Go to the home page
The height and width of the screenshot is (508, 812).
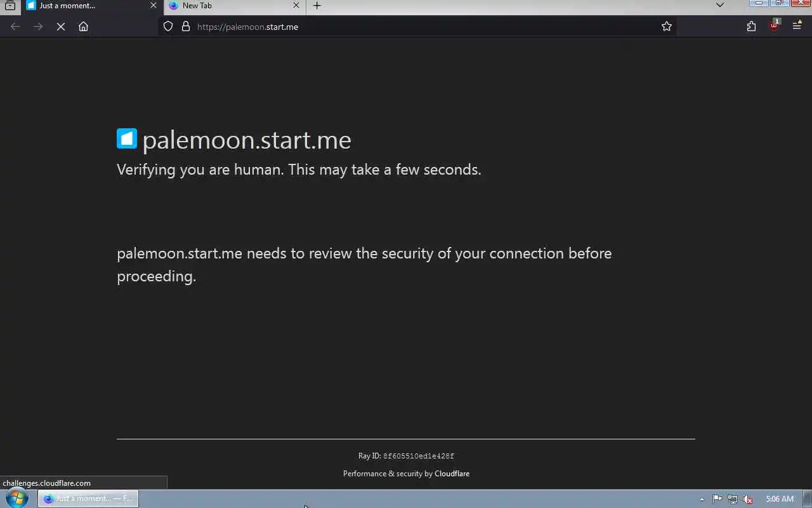pos(83,27)
